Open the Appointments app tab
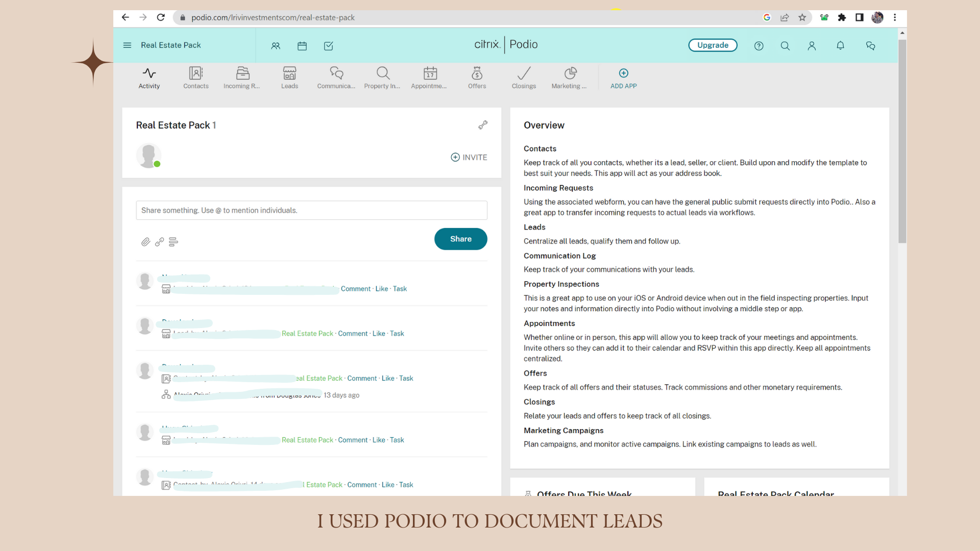 (x=429, y=78)
